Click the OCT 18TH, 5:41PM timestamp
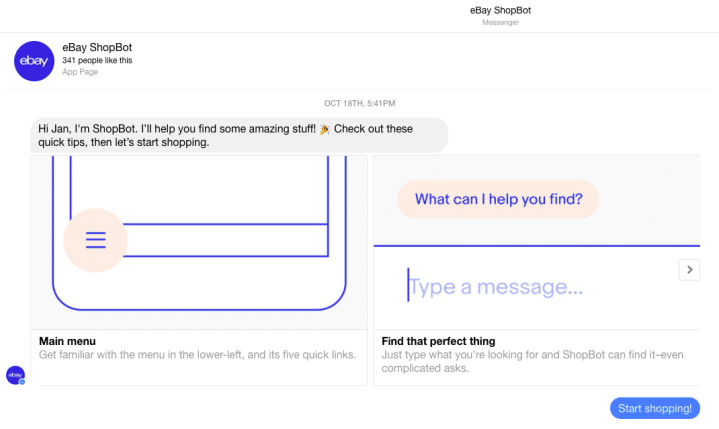This screenshot has height=429, width=719. coord(360,103)
